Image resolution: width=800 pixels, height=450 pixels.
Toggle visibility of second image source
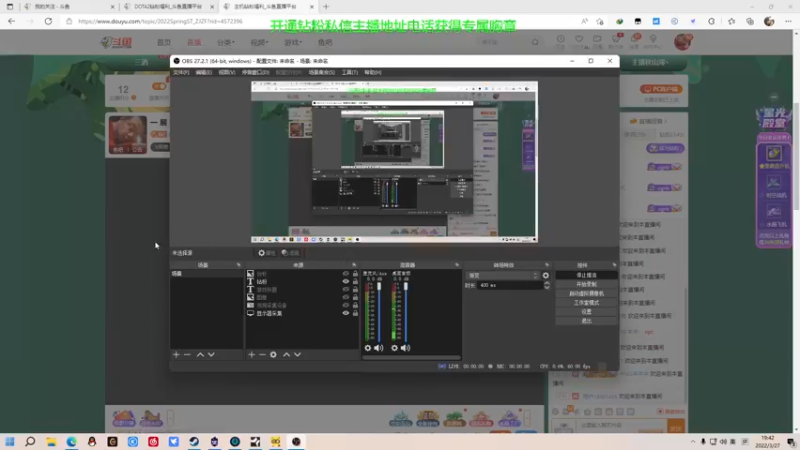coord(345,297)
